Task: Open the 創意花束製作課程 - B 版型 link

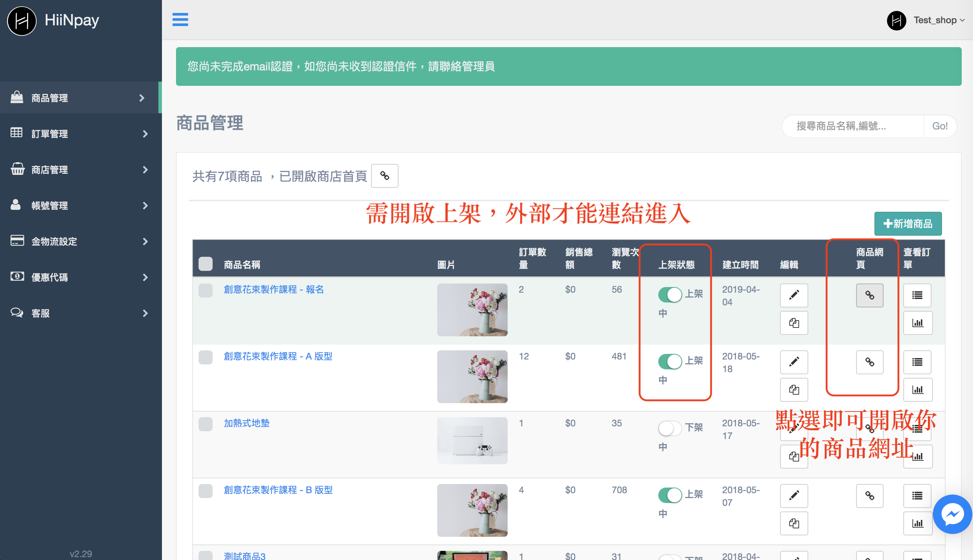Action: click(278, 490)
